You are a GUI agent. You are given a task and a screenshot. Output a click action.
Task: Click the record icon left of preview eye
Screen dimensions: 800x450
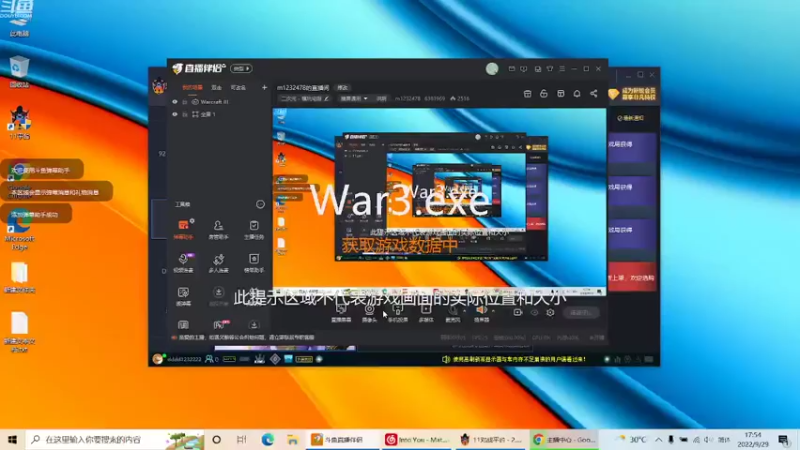point(517,312)
